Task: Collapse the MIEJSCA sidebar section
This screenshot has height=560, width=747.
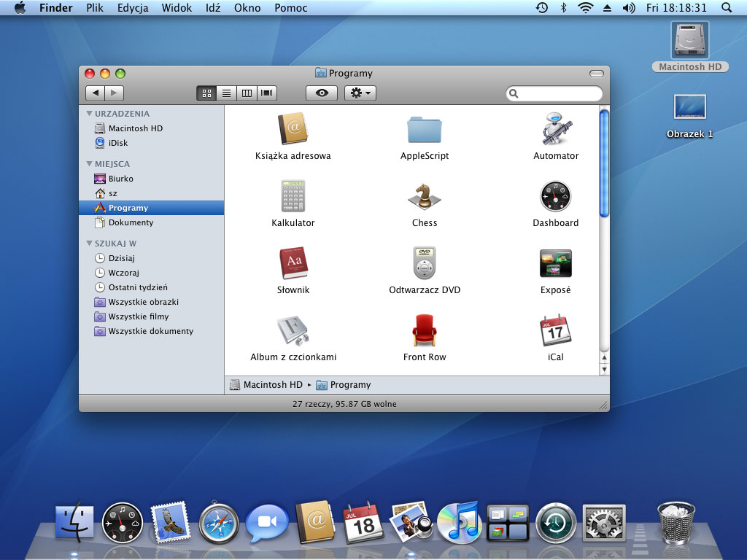Action: point(89,164)
